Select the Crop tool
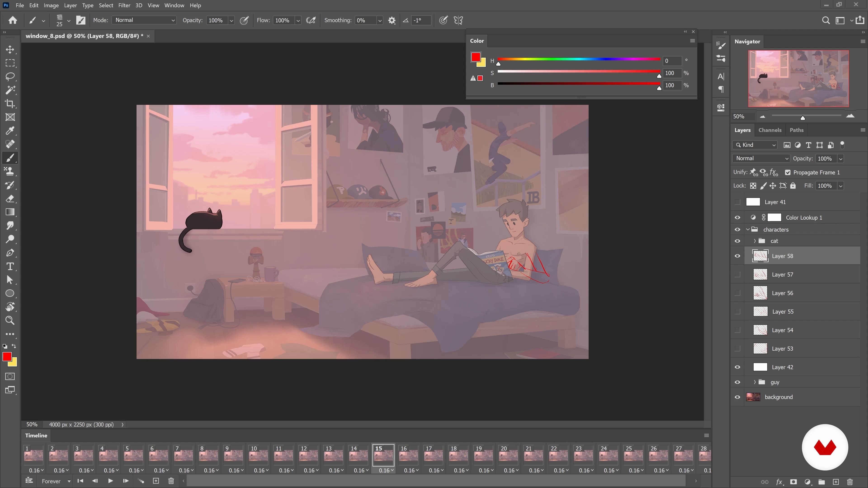 (x=10, y=104)
